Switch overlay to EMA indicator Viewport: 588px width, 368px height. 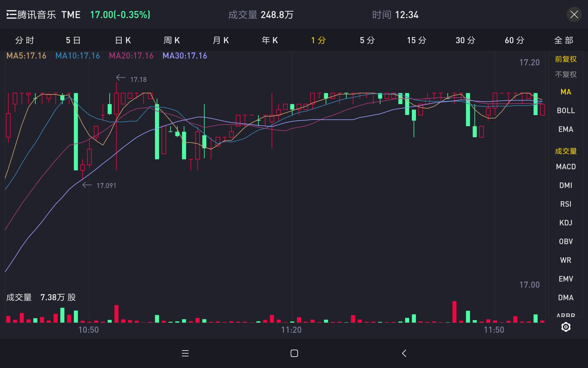click(566, 129)
